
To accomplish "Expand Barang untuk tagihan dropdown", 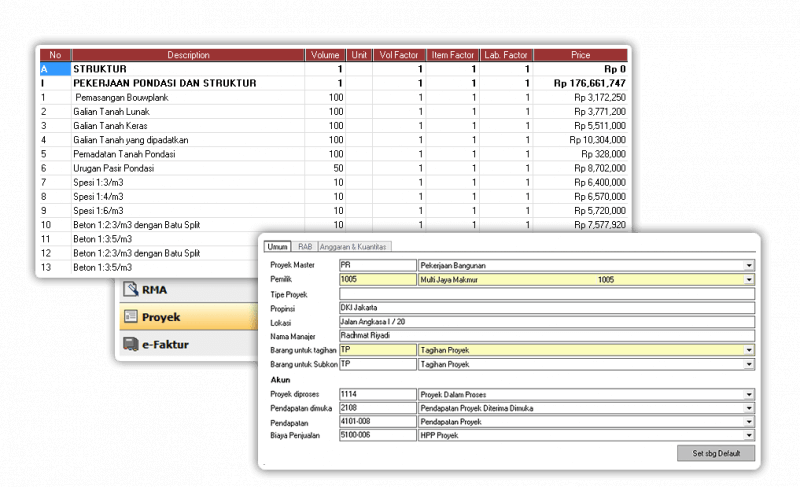I will pos(749,351).
